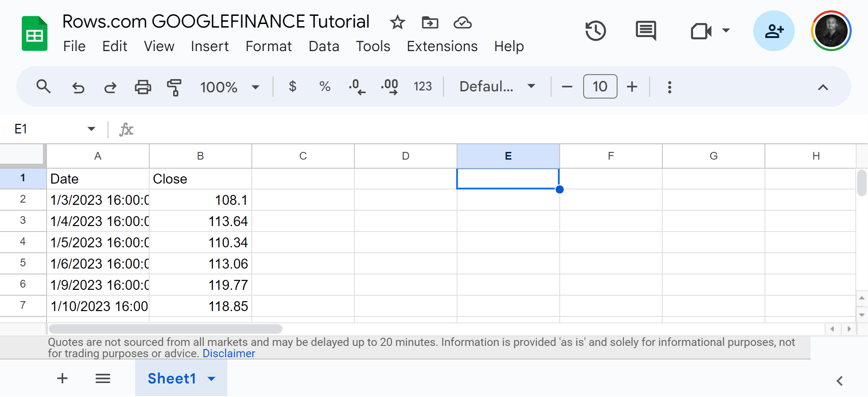
Task: Select cell with value 113.64
Action: coord(200,221)
